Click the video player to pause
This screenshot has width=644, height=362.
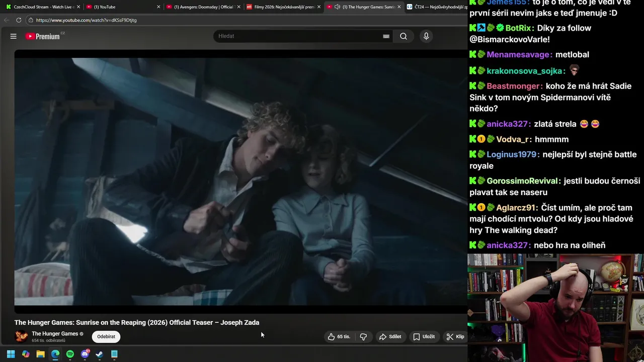tap(241, 182)
